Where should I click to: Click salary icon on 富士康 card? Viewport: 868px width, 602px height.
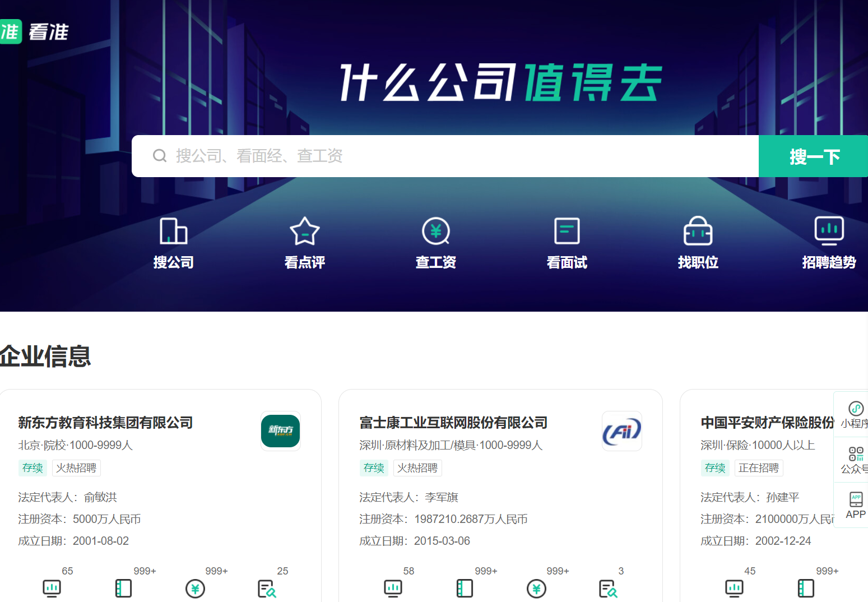click(x=536, y=588)
